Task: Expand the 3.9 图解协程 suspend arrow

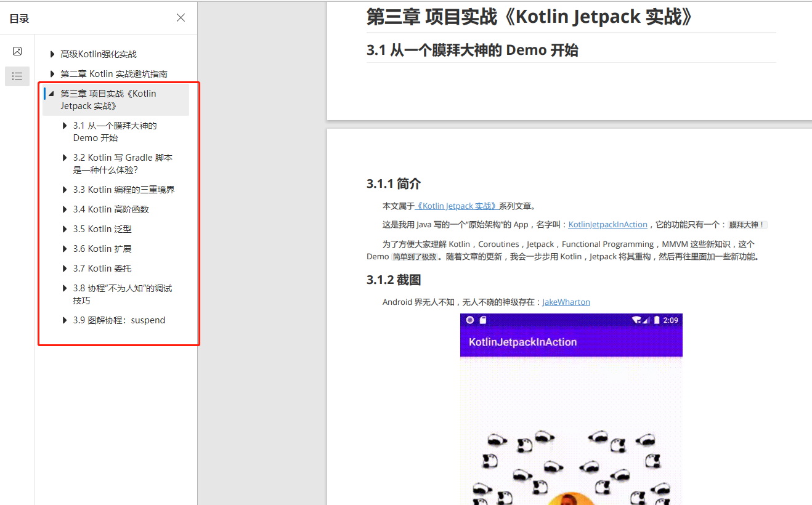Action: [65, 320]
